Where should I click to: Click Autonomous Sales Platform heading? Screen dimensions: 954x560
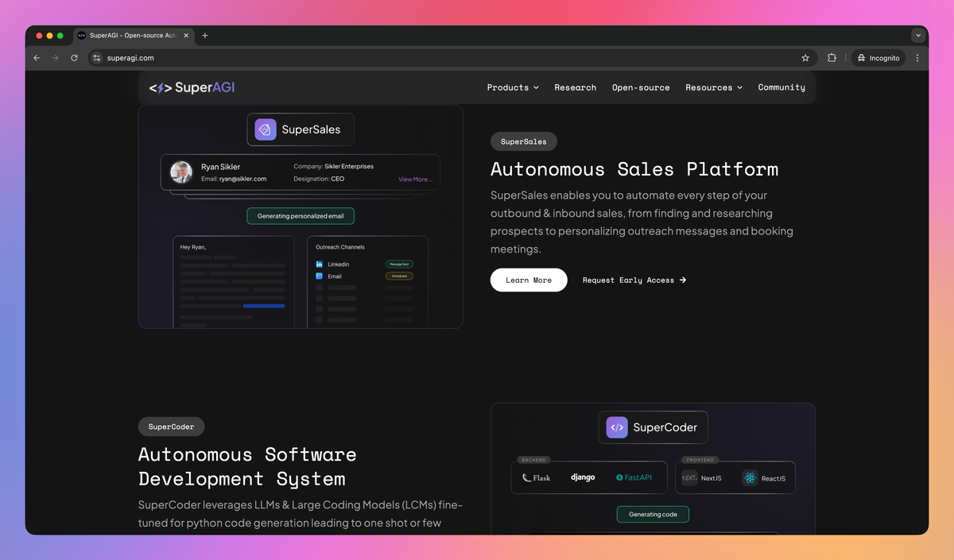point(634,169)
